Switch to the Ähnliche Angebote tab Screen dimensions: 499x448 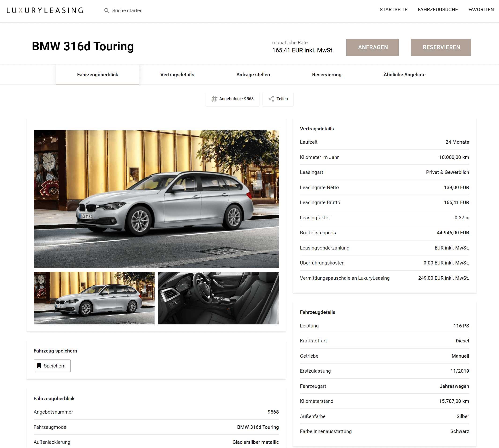coord(404,75)
